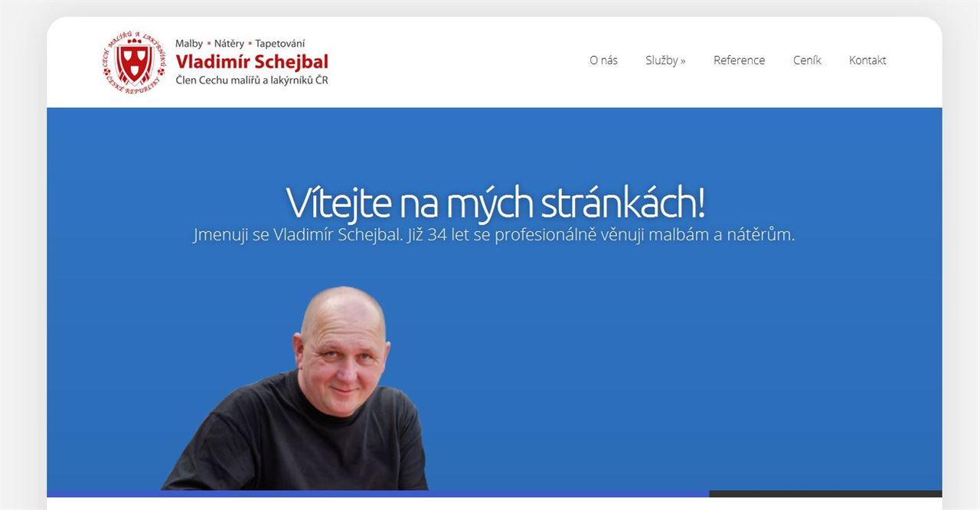Click the red guild crest logo
Image resolution: width=980 pixels, height=510 pixels.
click(135, 63)
